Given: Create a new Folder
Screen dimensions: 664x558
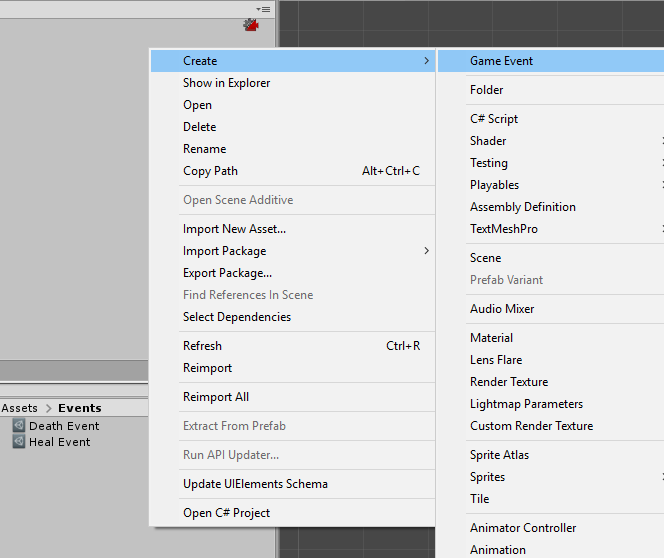Looking at the screenshot, I should click(x=551, y=90).
